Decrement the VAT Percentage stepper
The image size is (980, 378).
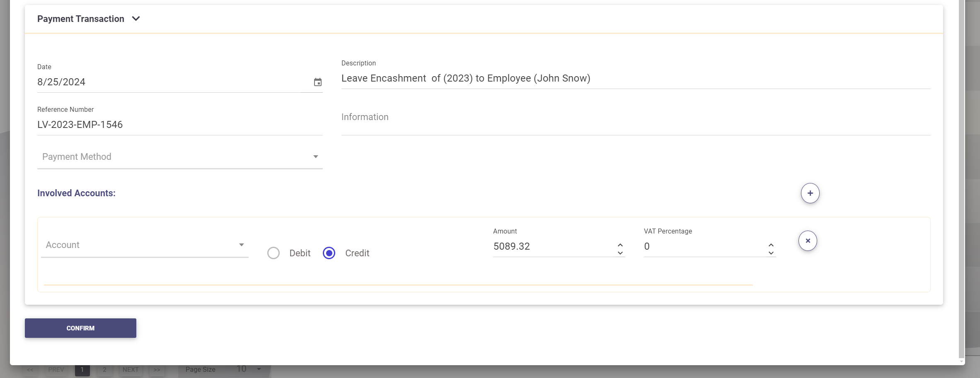tap(771, 253)
